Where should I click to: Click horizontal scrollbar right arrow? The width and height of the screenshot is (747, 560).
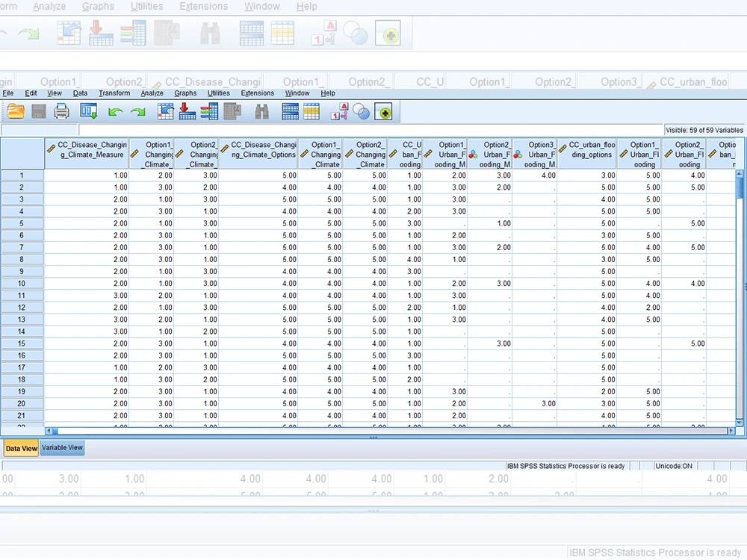point(731,431)
